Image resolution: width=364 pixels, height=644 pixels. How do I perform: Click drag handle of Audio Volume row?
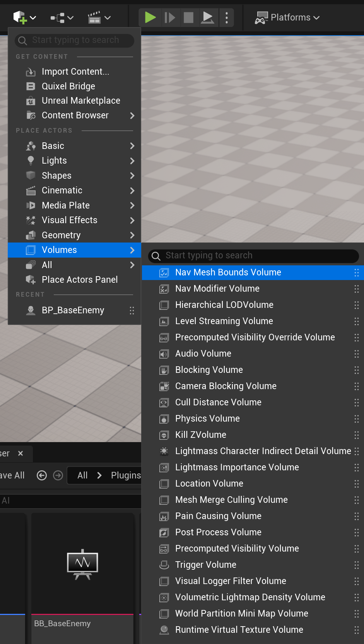point(357,354)
